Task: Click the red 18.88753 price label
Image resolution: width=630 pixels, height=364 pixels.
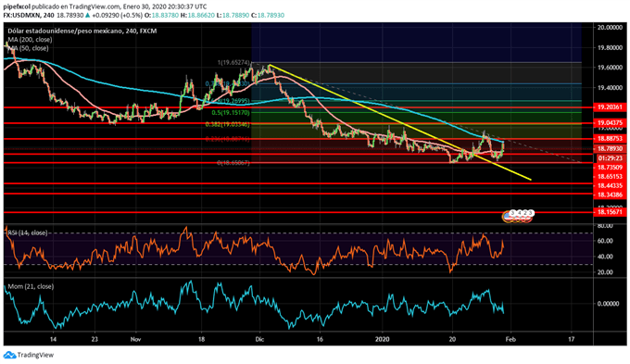Action: click(x=610, y=139)
